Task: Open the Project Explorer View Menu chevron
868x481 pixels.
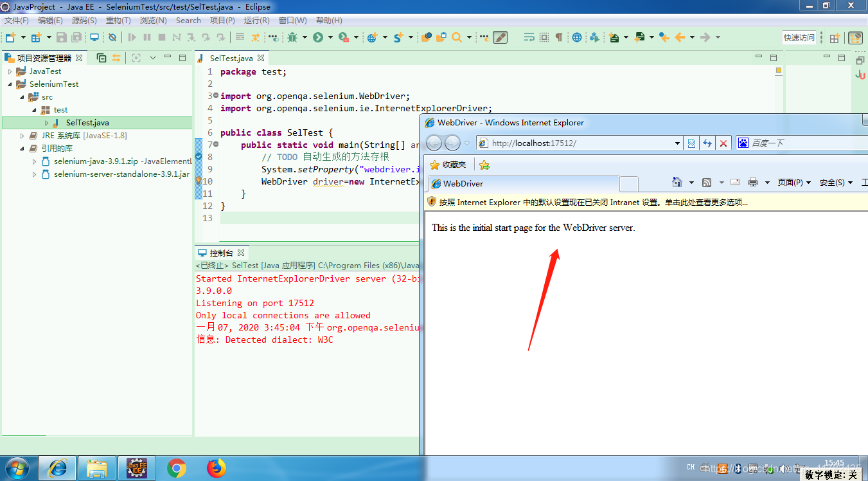Action: tap(153, 58)
